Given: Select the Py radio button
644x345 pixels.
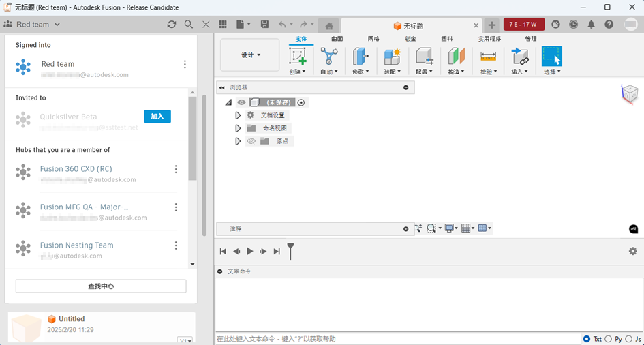Looking at the screenshot, I should click(609, 339).
